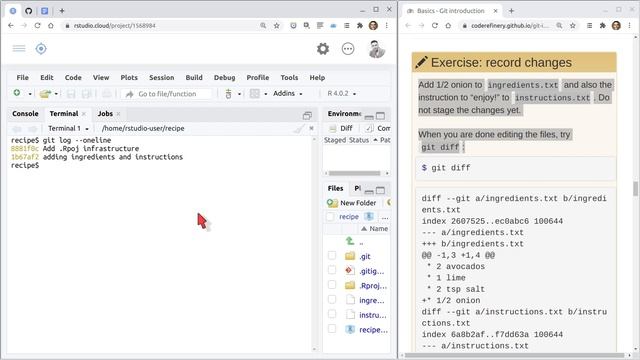Image resolution: width=640 pixels, height=360 pixels.
Task: Check the .Rproj folder checkbox
Action: tap(332, 285)
